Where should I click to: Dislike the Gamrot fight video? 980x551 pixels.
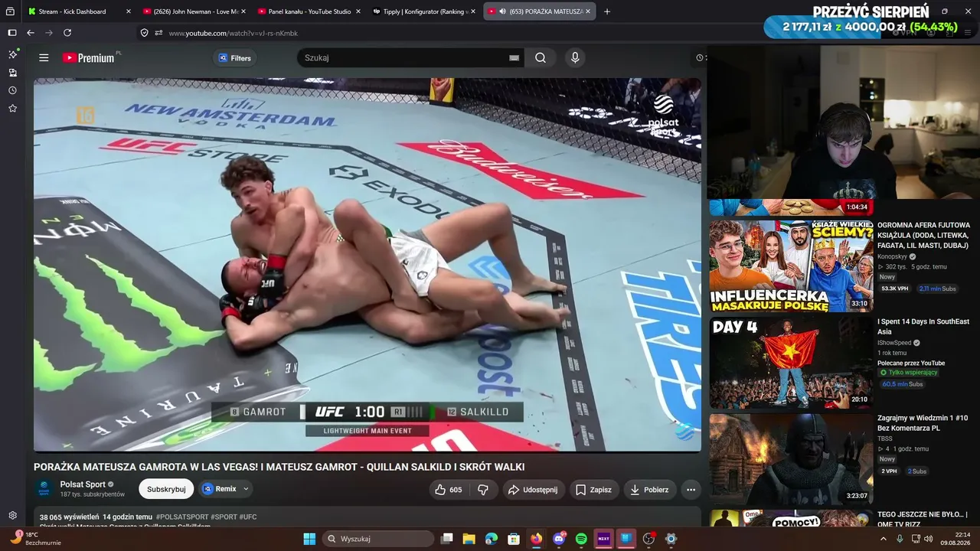click(x=483, y=490)
